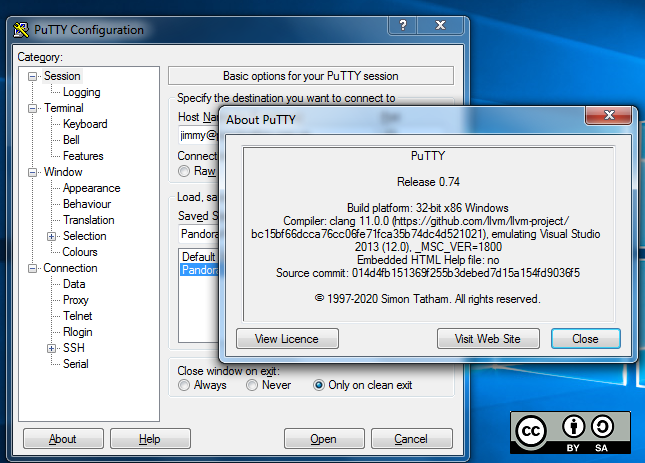Click the question mark help button in the PuTTY Configuration title bar
Screen dimensions: 645x463
pos(403,25)
